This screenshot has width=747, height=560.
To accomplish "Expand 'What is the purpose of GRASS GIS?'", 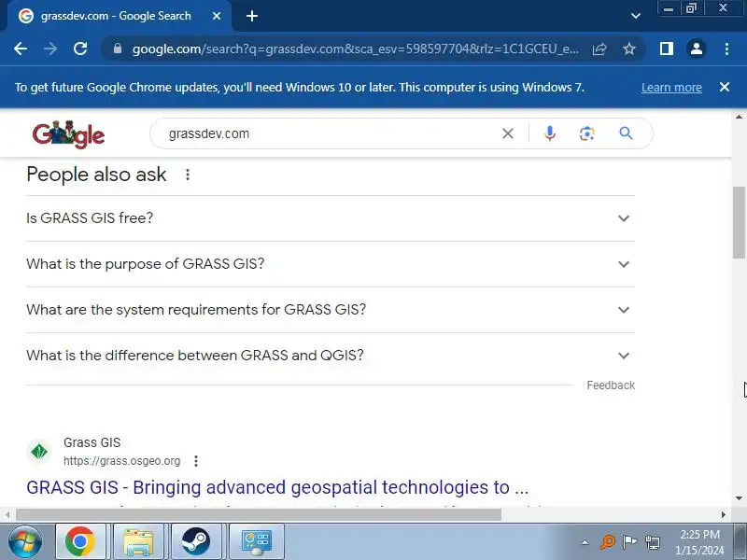I will [x=331, y=264].
